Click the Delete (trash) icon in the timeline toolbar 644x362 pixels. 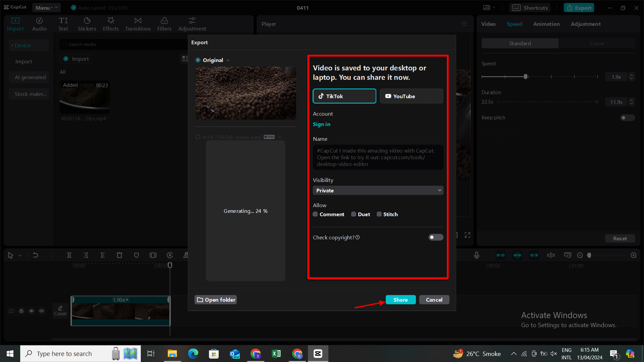click(x=119, y=255)
